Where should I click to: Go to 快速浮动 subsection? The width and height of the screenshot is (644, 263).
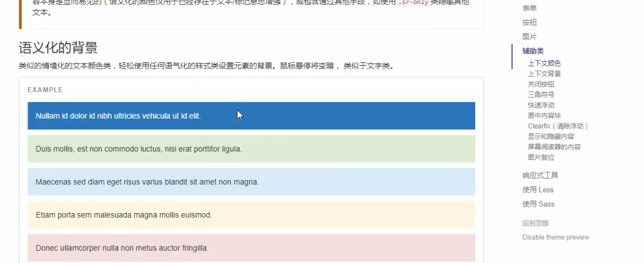click(x=541, y=105)
